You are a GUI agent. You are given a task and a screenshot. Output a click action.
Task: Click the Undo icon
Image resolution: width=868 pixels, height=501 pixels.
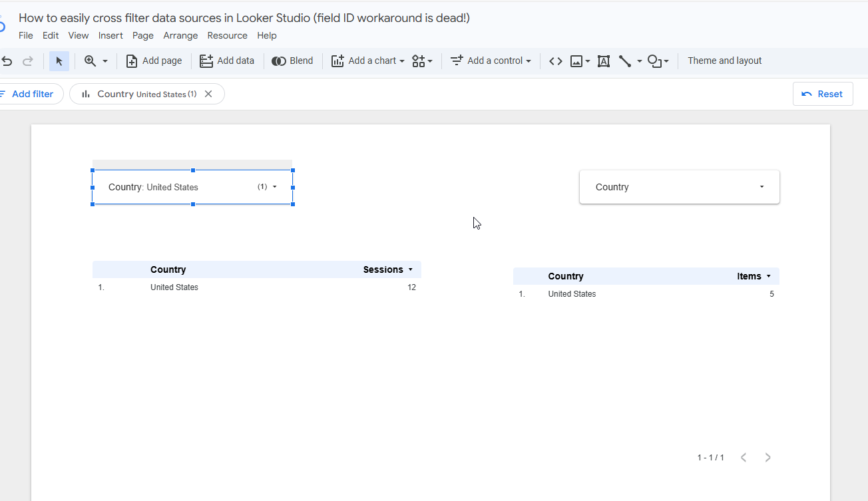(7, 61)
